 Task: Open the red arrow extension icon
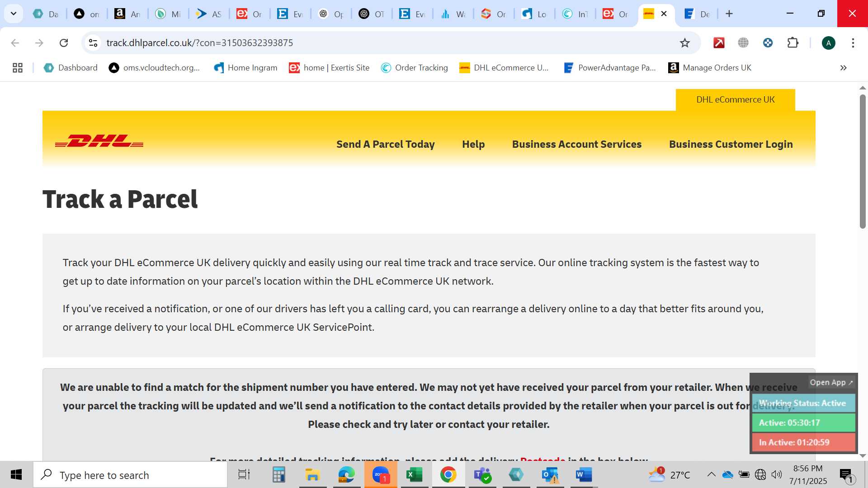coord(719,42)
